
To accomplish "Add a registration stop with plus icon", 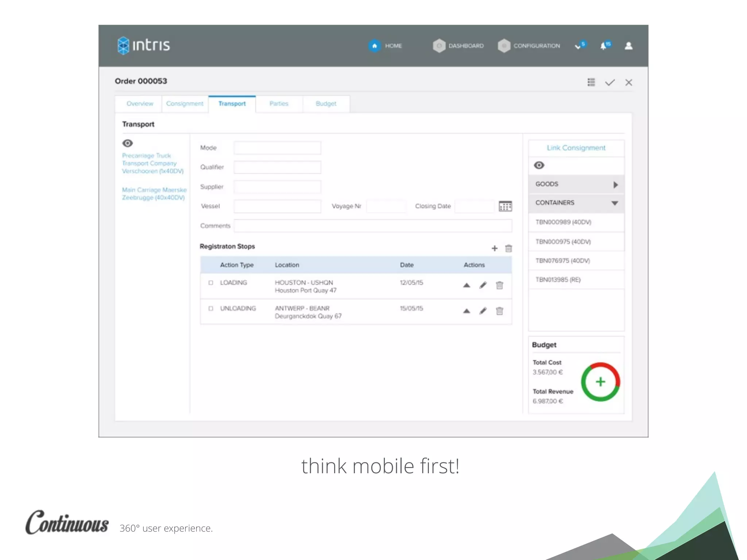I will [495, 248].
